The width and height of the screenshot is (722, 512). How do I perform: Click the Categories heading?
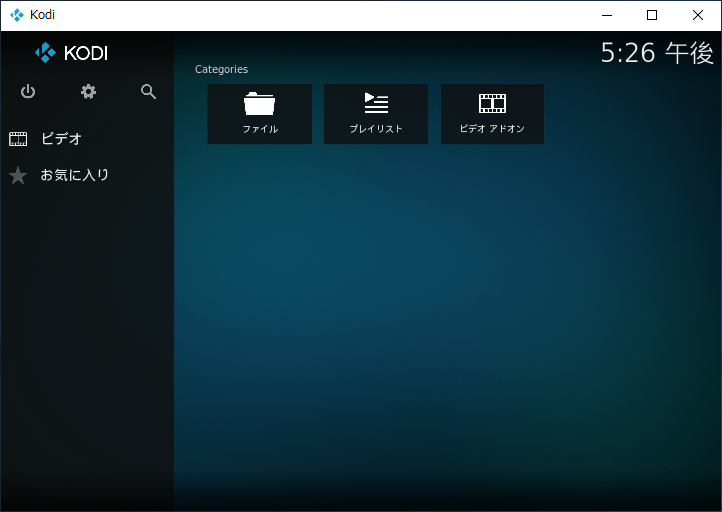click(221, 69)
